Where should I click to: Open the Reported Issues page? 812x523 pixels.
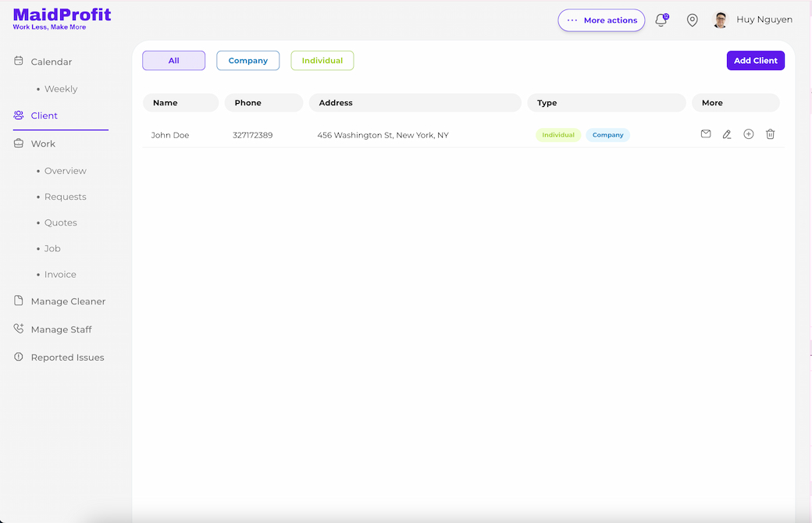(68, 357)
